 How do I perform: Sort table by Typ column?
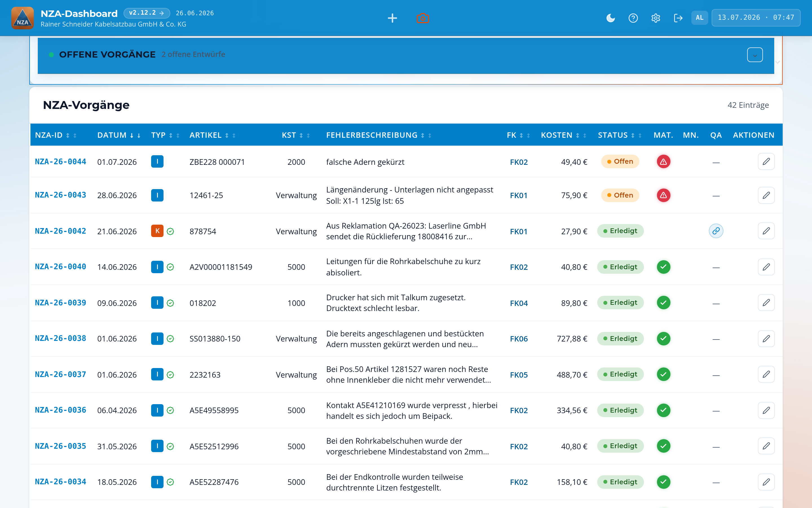166,135
